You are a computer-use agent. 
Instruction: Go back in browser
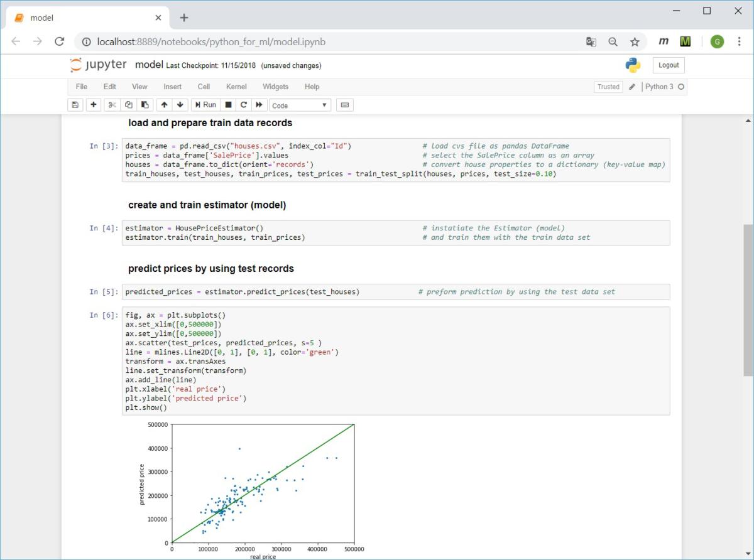click(16, 41)
